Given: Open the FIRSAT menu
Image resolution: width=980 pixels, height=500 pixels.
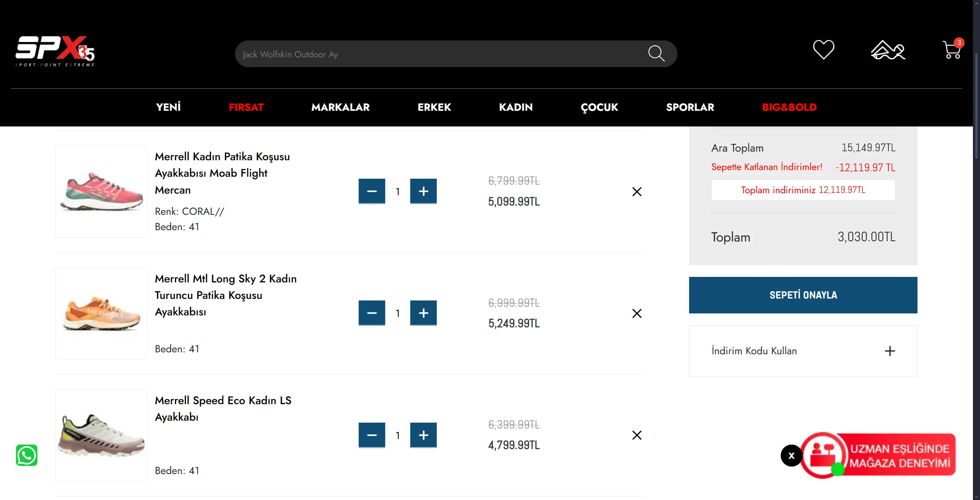Looking at the screenshot, I should pos(246,107).
